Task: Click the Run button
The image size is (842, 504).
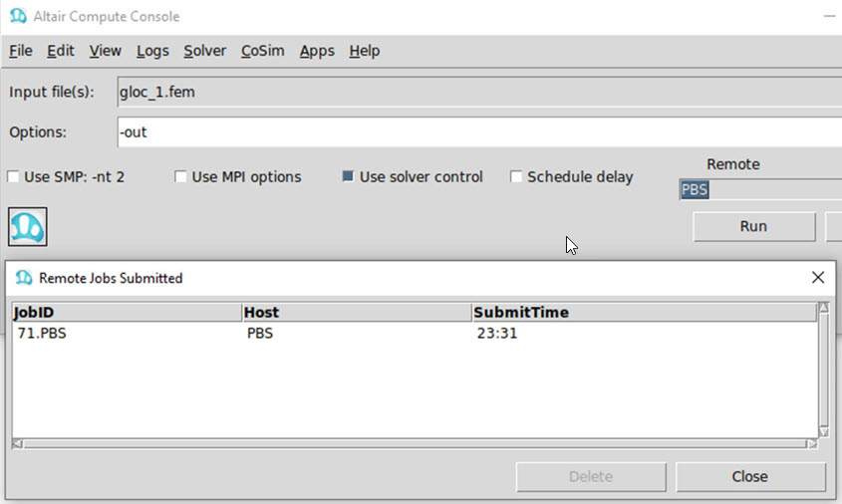Action: pyautogui.click(x=754, y=226)
